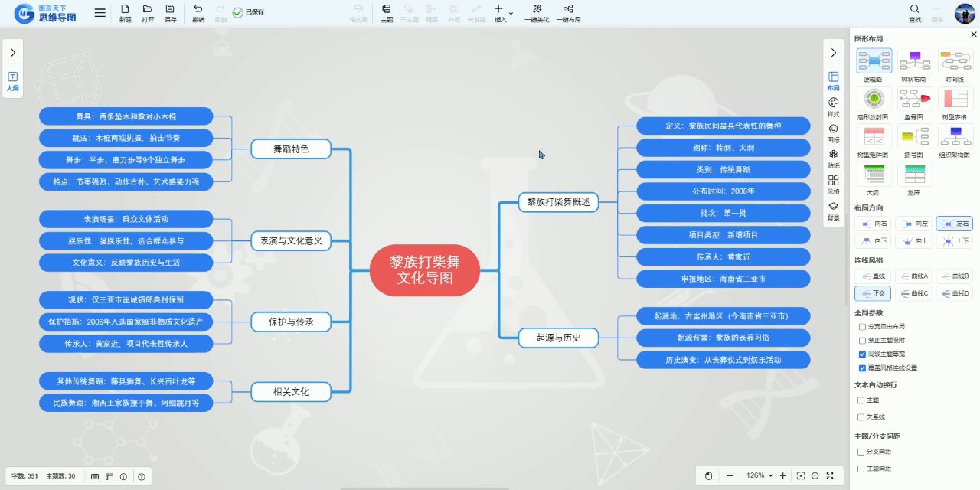Uncheck the 同级主题等宽 checkbox
The image size is (980, 490).
tap(863, 354)
